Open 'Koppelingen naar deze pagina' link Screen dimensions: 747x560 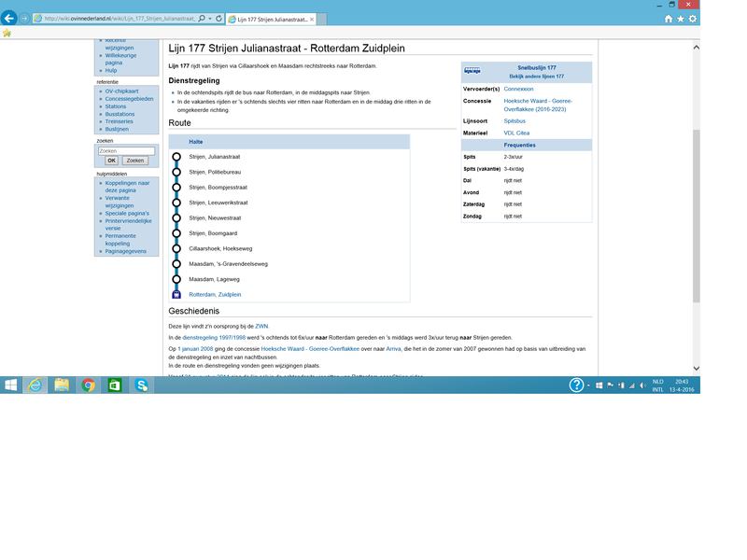[127, 187]
